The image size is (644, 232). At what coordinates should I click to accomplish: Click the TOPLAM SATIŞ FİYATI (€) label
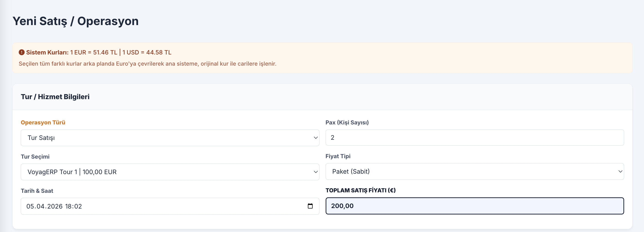(x=360, y=190)
